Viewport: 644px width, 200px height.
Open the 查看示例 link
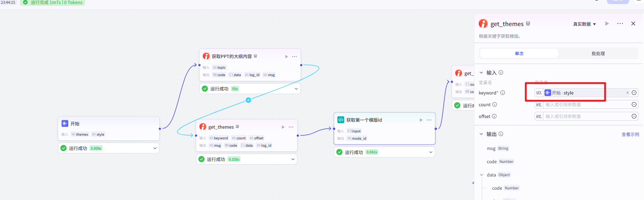pos(630,135)
